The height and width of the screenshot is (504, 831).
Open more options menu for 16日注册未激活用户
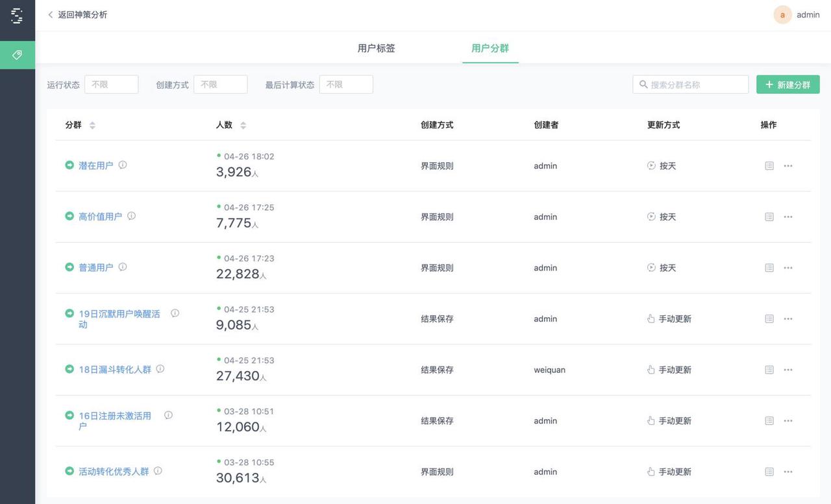(x=788, y=421)
